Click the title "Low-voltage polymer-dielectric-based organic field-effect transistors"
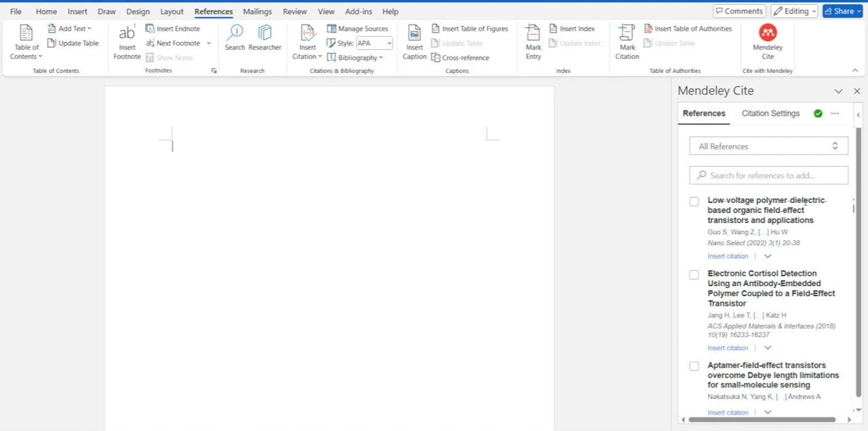Viewport: 868px width, 431px height. point(767,210)
